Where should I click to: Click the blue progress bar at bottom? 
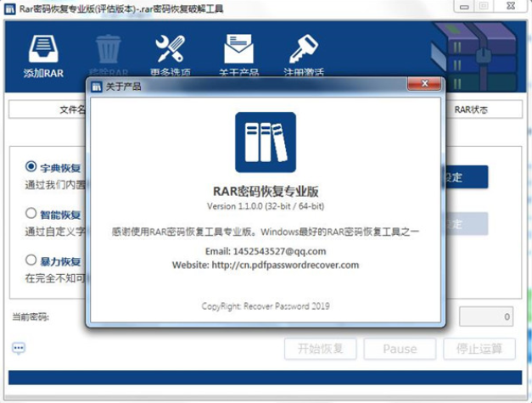pos(265,378)
